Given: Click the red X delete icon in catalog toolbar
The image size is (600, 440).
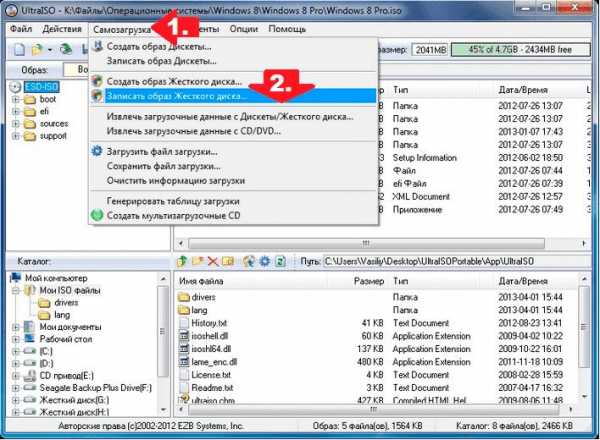Looking at the screenshot, I should pyautogui.click(x=213, y=261).
